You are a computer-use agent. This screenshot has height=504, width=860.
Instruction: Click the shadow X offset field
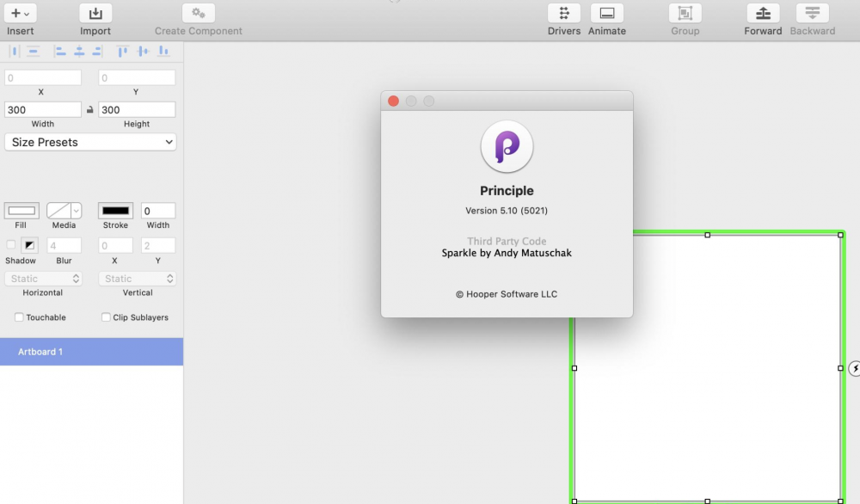pos(115,245)
